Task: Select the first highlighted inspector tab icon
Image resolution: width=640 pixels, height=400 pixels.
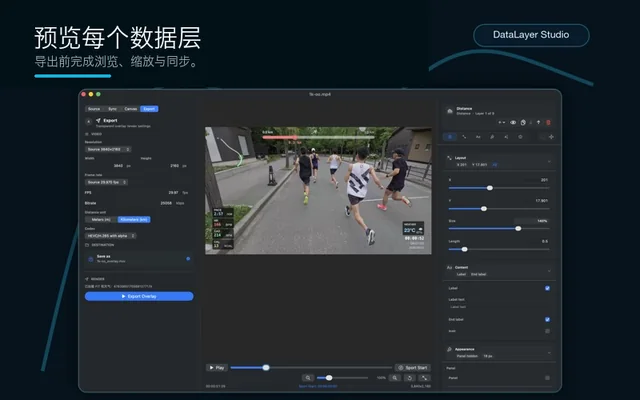Action: [450, 137]
